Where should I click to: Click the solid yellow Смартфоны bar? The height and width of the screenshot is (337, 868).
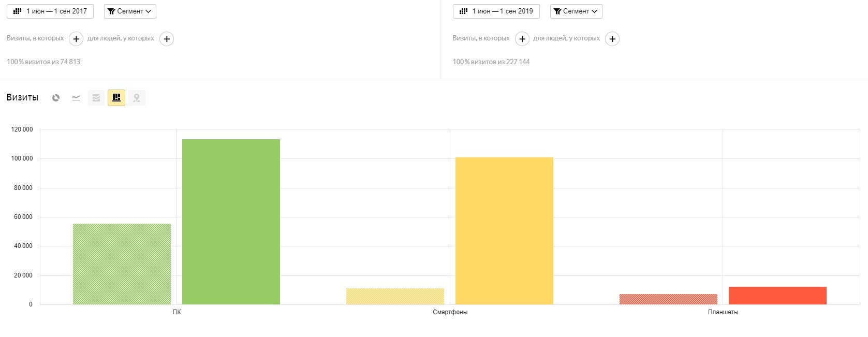[x=504, y=231]
